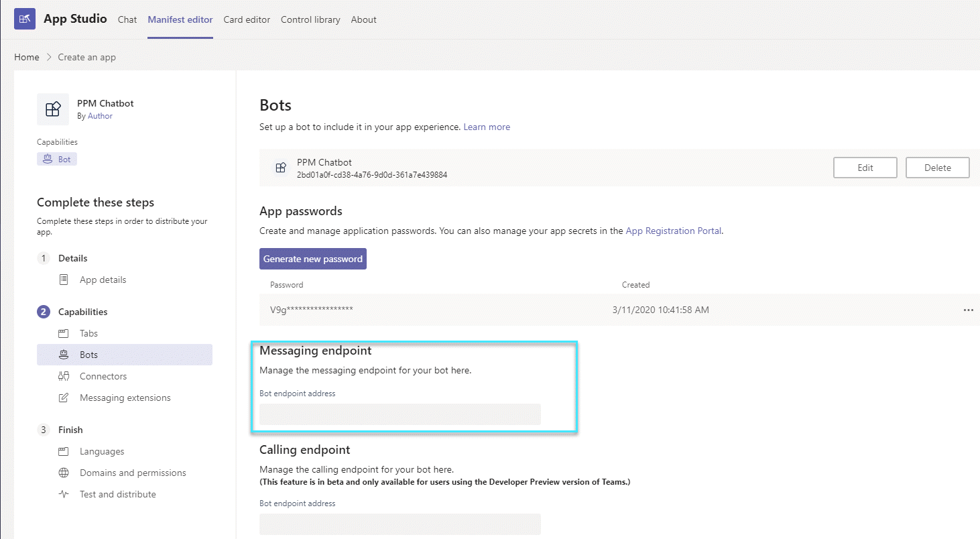
Task: Click the Calling endpoint address field
Action: (400, 524)
